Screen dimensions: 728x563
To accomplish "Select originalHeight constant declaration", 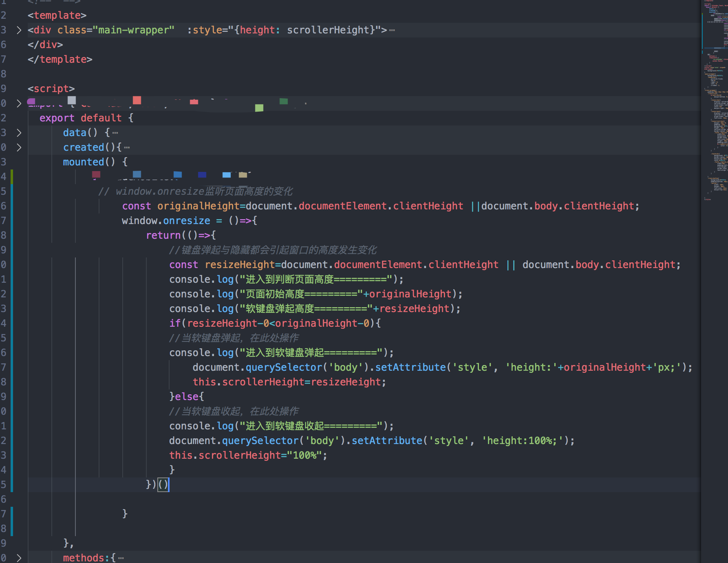I will pyautogui.click(x=381, y=206).
